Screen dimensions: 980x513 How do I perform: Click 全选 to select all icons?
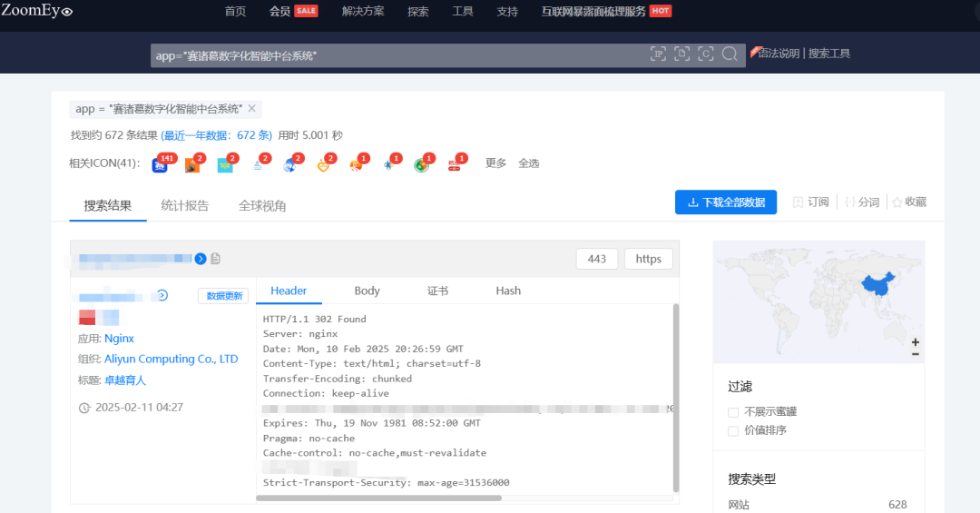(x=529, y=163)
